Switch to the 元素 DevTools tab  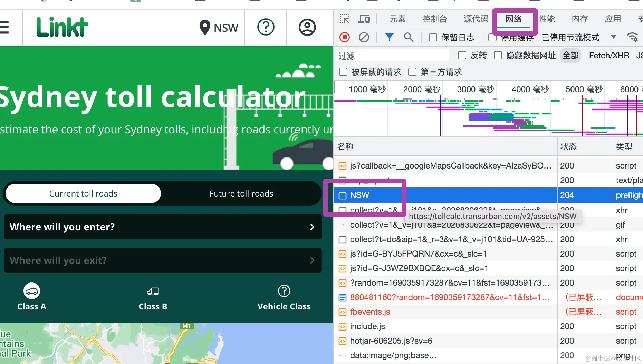[397, 19]
